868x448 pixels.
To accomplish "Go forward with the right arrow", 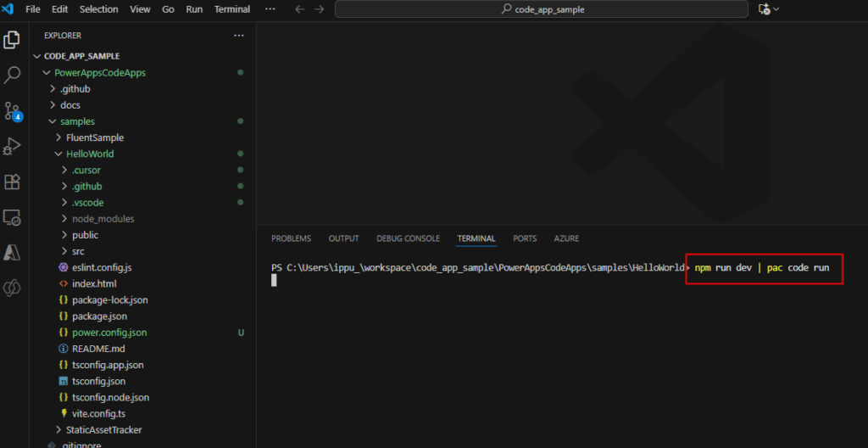I will pyautogui.click(x=320, y=8).
